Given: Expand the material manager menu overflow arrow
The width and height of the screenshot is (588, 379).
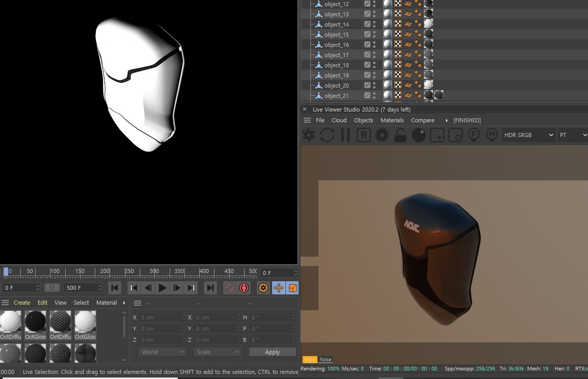Looking at the screenshot, I should [x=124, y=303].
